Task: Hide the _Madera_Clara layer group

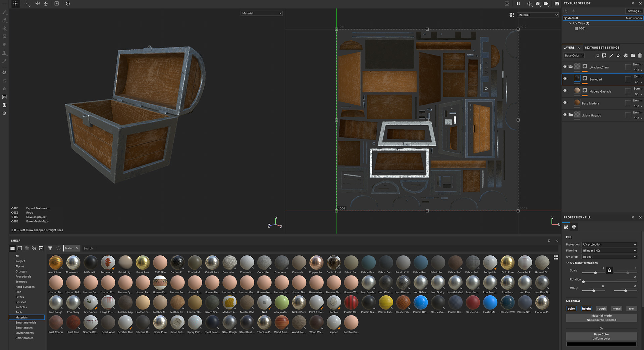Action: click(x=565, y=67)
